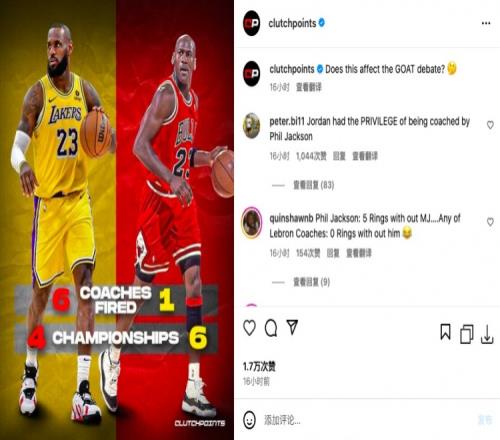Open comments via the speech bubble icon
Image resolution: width=500 pixels, height=440 pixels.
[271, 328]
